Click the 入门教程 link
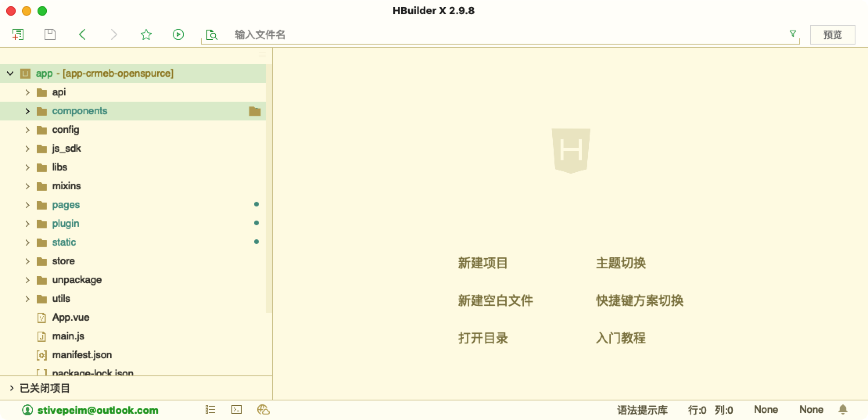Image resolution: width=868 pixels, height=420 pixels. pos(621,338)
